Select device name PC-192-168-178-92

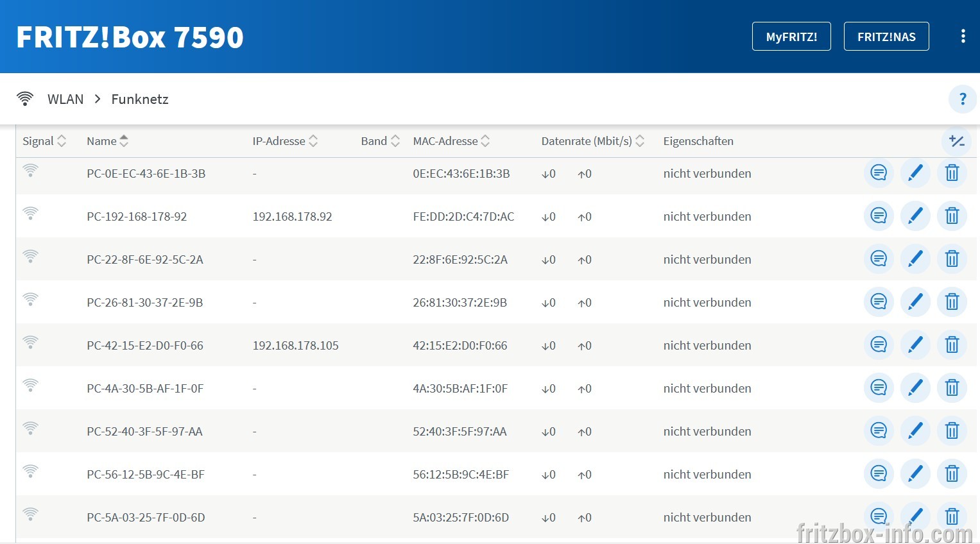pos(137,216)
